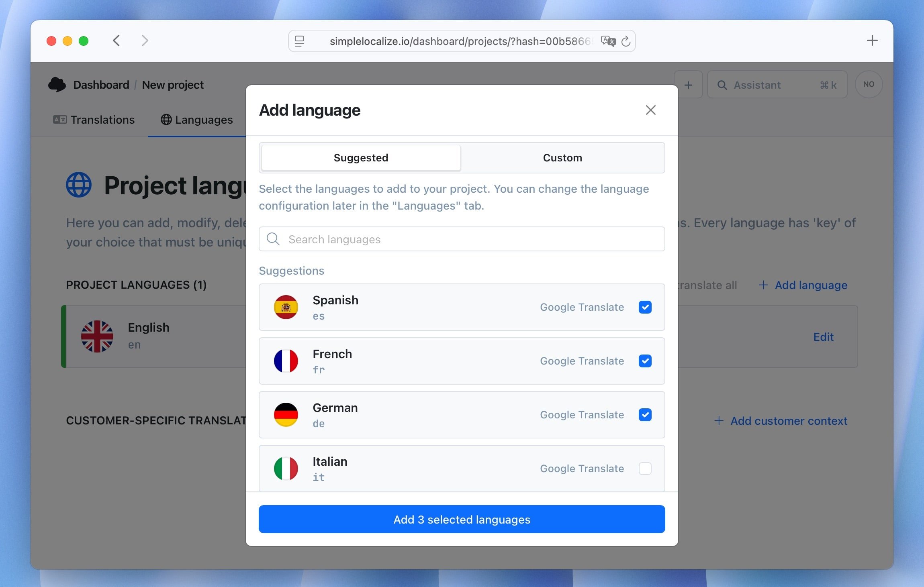Uncheck the French language checkbox

click(645, 361)
